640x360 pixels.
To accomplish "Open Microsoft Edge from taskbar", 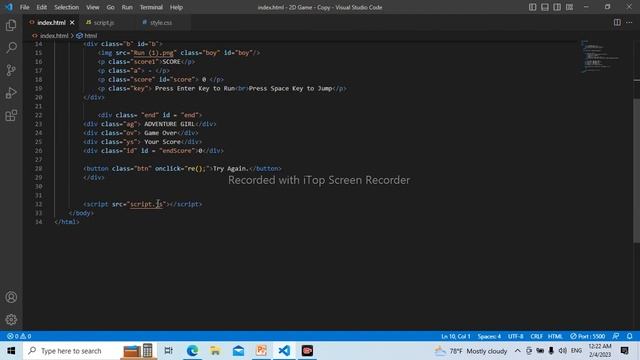I will (192, 351).
